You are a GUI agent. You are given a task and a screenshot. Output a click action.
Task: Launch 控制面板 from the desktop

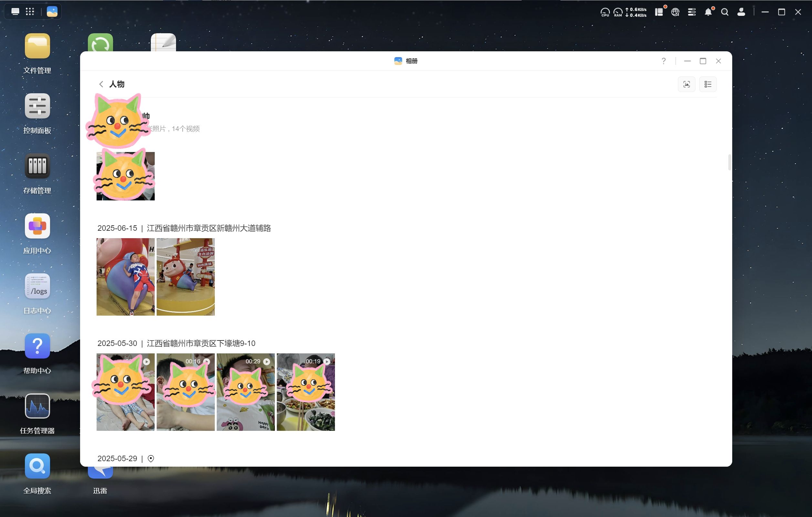point(37,106)
